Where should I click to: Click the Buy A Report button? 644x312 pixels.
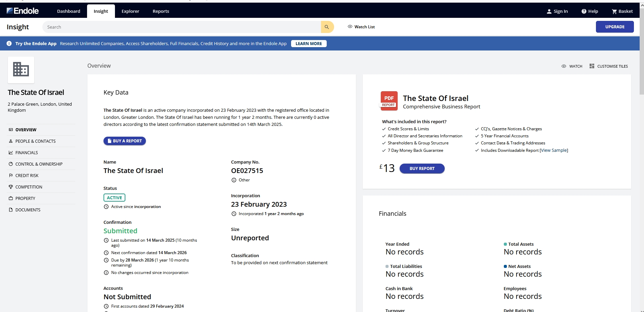click(x=125, y=141)
